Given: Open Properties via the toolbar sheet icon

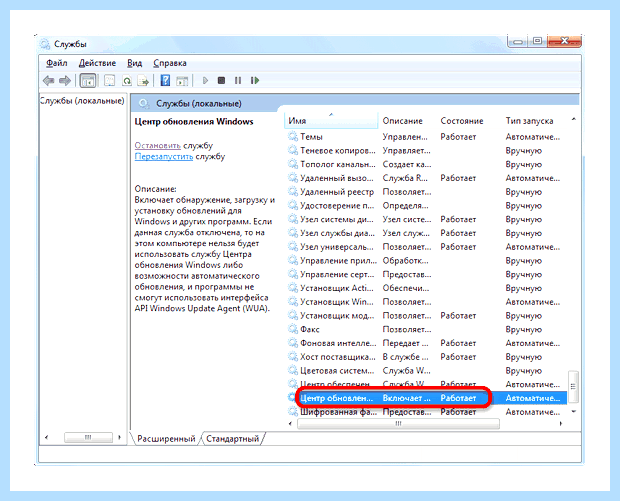Looking at the screenshot, I should click(109, 81).
